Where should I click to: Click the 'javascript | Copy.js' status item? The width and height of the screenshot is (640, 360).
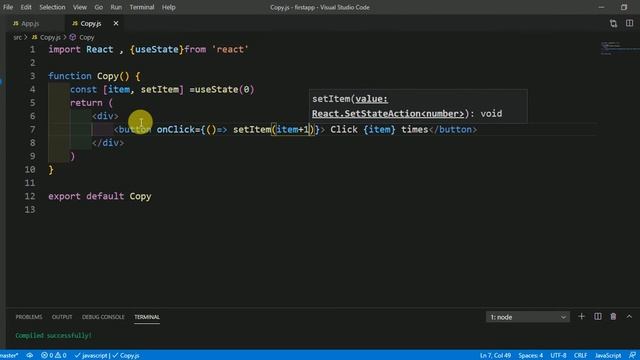pyautogui.click(x=107, y=355)
